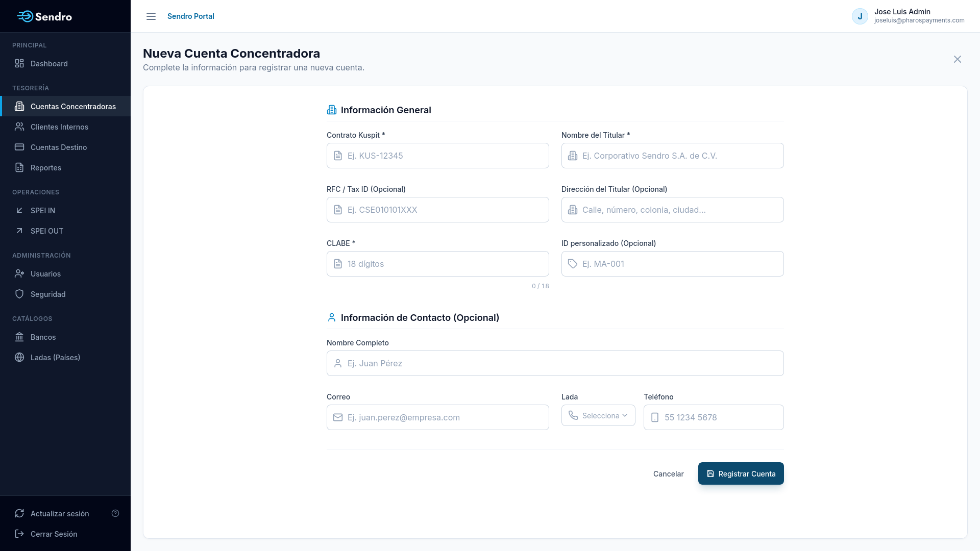
Task: Click the Clientes Internos people icon
Action: coord(19,127)
